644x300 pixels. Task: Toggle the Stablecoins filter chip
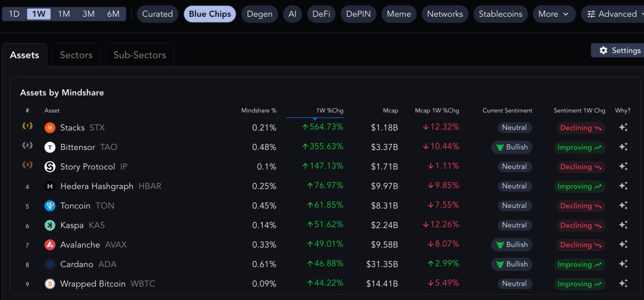[500, 14]
